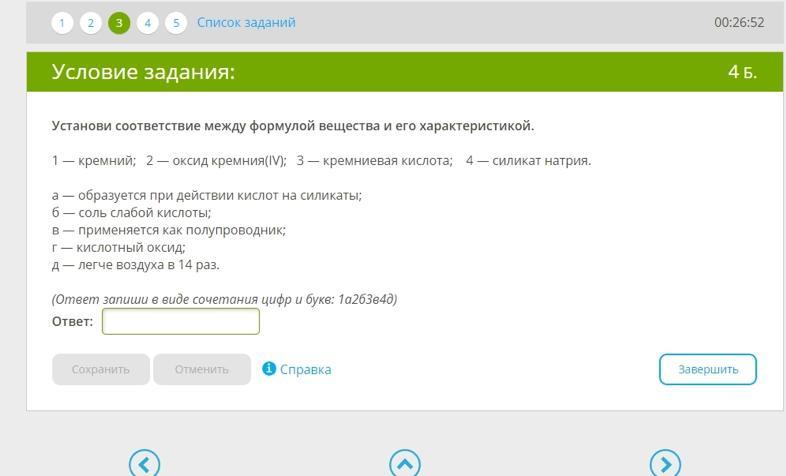Image resolution: width=786 pixels, height=476 pixels.
Task: Click the 00:26:52 countdown timer
Action: click(739, 23)
